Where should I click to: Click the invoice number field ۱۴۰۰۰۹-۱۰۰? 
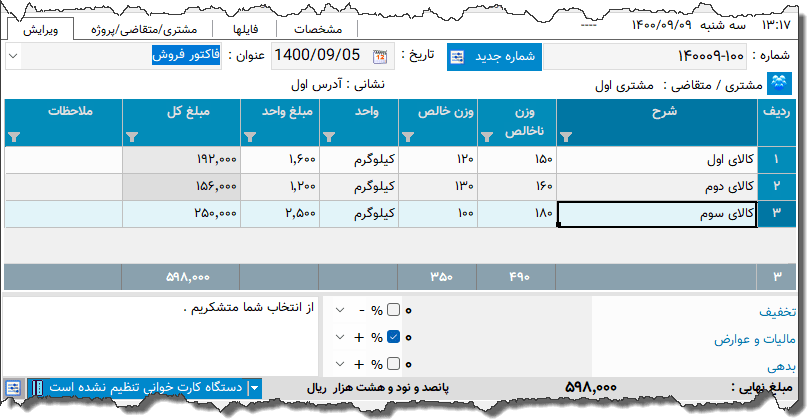pos(645,57)
